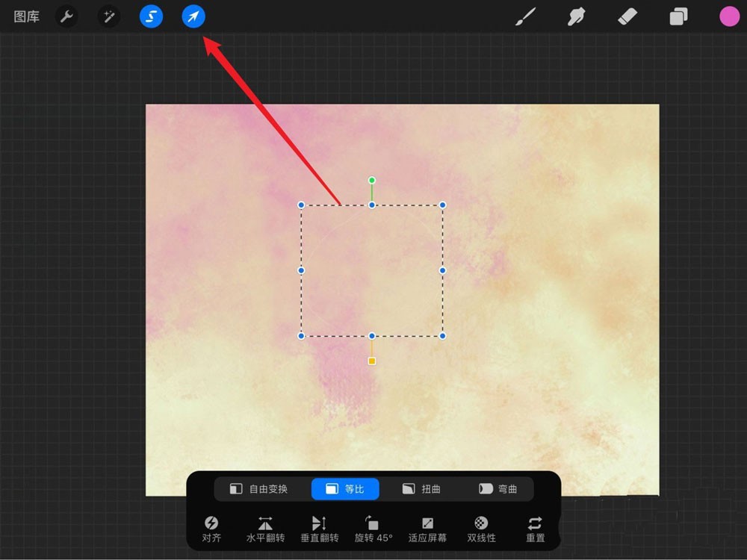Image resolution: width=747 pixels, height=560 pixels.
Task: Open 双线性 interpolation options
Action: (481, 529)
